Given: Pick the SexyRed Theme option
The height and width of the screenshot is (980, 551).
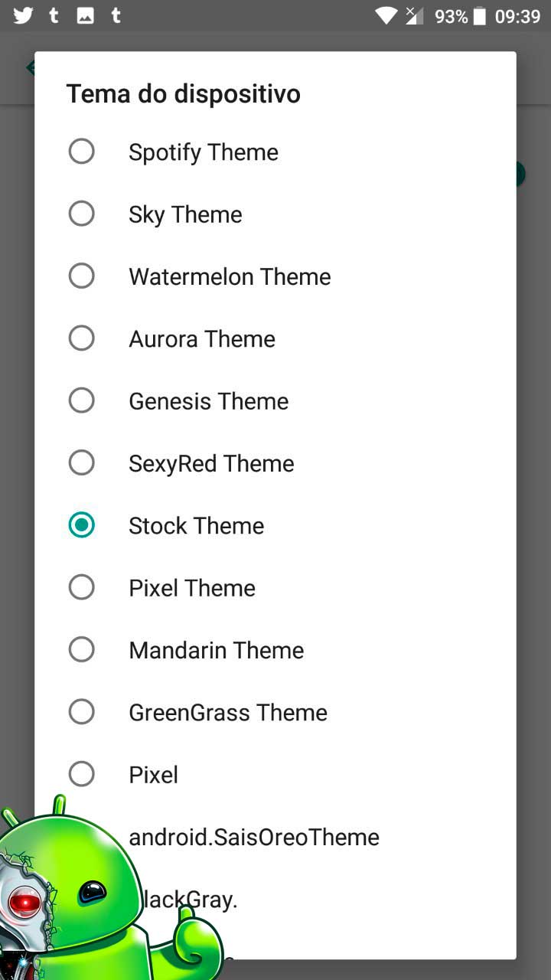Looking at the screenshot, I should tap(275, 462).
